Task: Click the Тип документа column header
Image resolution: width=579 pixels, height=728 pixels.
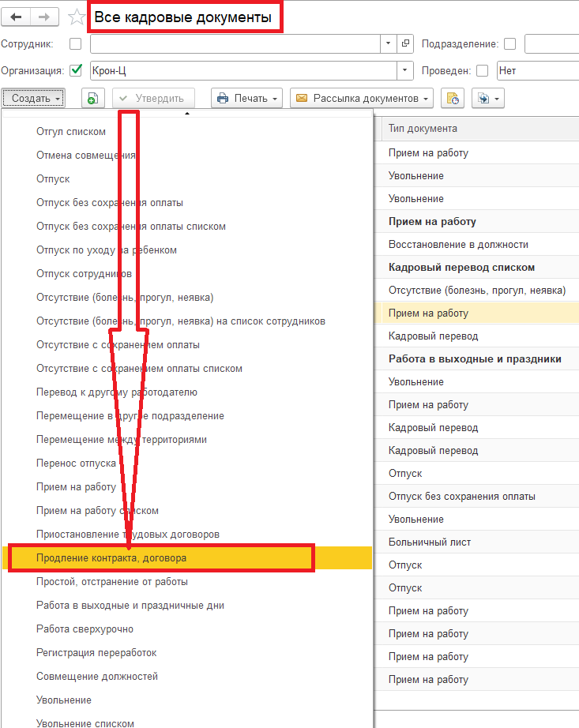Action: pyautogui.click(x=423, y=129)
